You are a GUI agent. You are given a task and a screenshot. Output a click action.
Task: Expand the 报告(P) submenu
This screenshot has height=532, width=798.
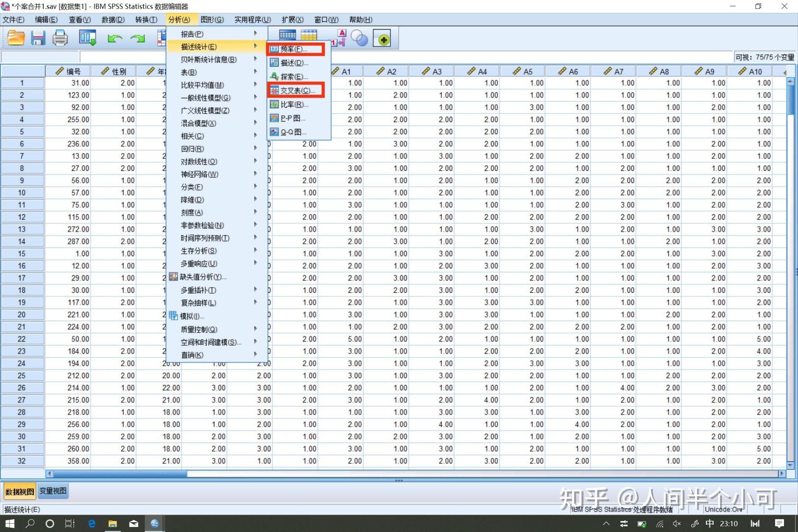pos(217,34)
